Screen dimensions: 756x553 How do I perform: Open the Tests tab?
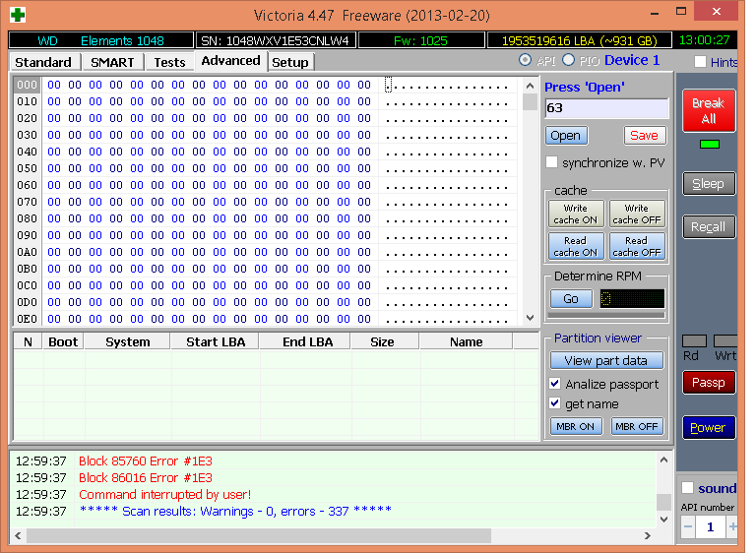169,62
